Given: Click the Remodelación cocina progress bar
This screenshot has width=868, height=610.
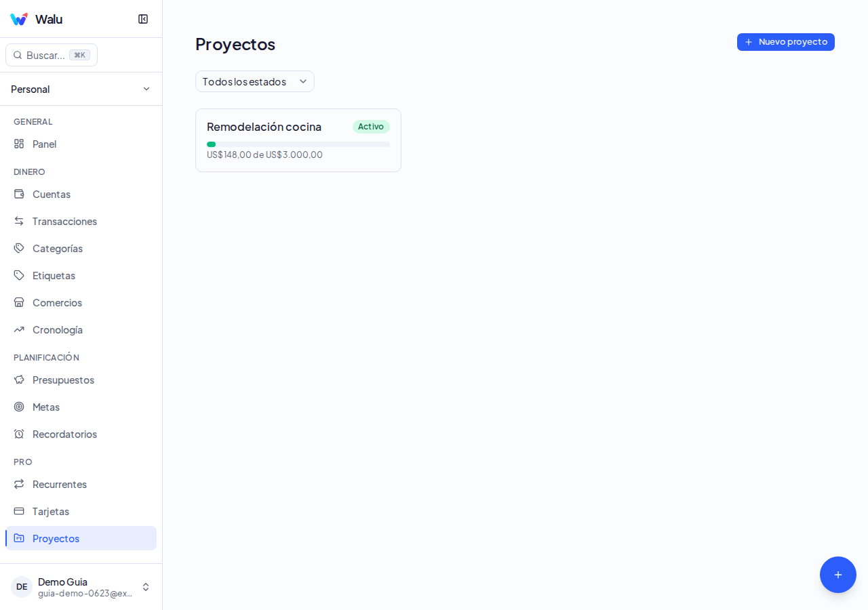Looking at the screenshot, I should 298,144.
